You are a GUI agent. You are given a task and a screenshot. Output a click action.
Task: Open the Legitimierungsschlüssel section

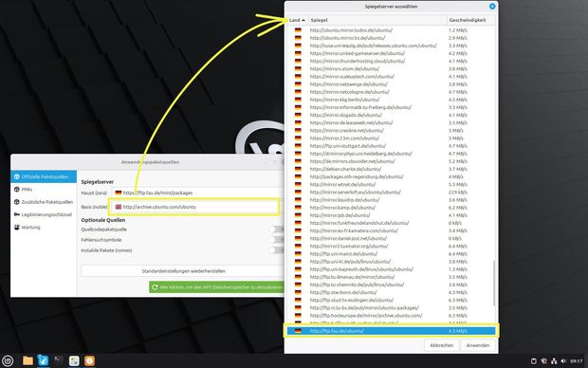44,214
